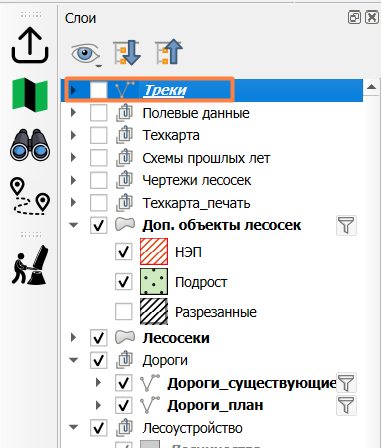Screen dimensions: 381x448
Task: Expand the Треки layer
Action: (74, 90)
